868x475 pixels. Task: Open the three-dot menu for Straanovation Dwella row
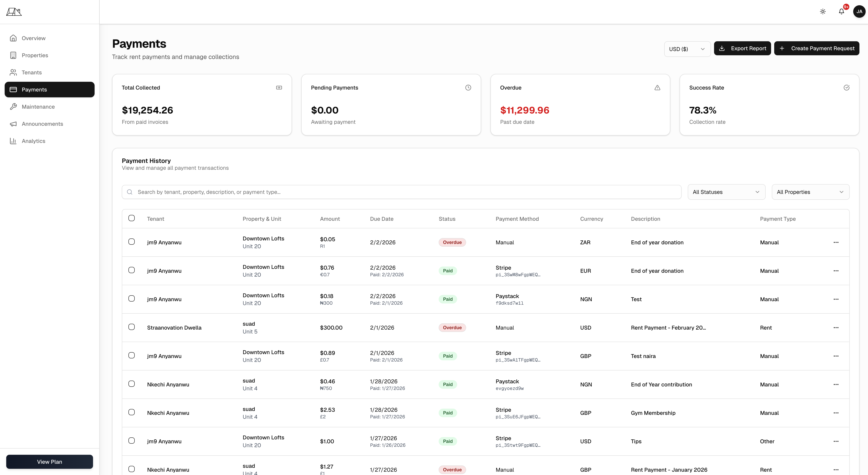tap(836, 328)
